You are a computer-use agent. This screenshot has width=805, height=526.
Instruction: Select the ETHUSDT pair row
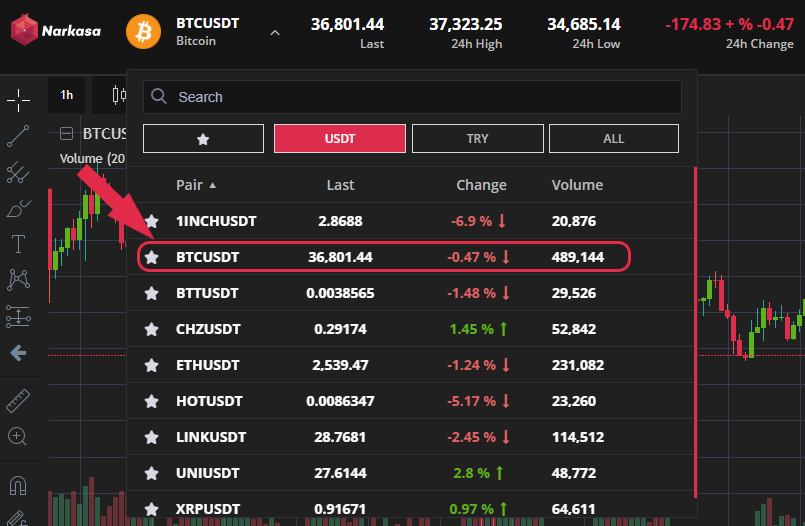click(410, 365)
